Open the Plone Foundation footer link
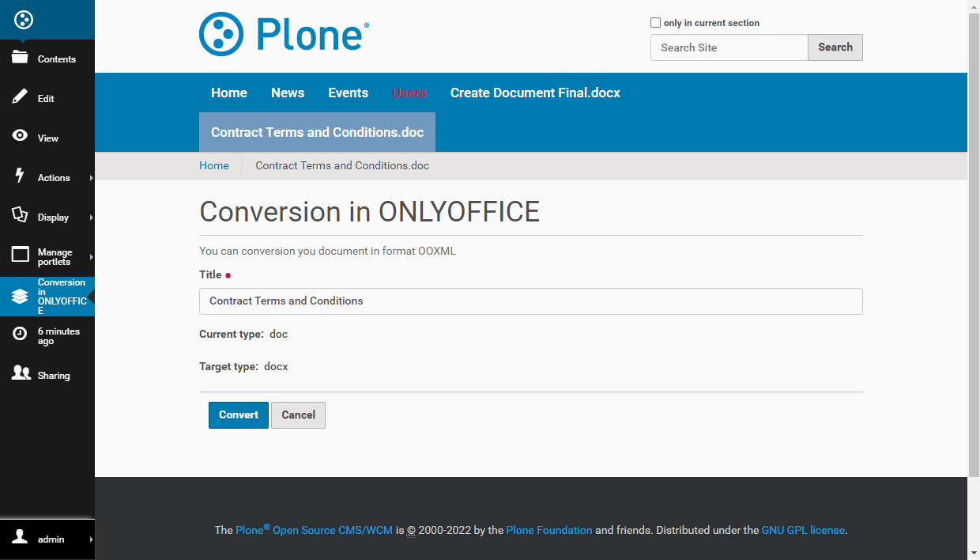The width and height of the screenshot is (980, 560). pos(549,530)
